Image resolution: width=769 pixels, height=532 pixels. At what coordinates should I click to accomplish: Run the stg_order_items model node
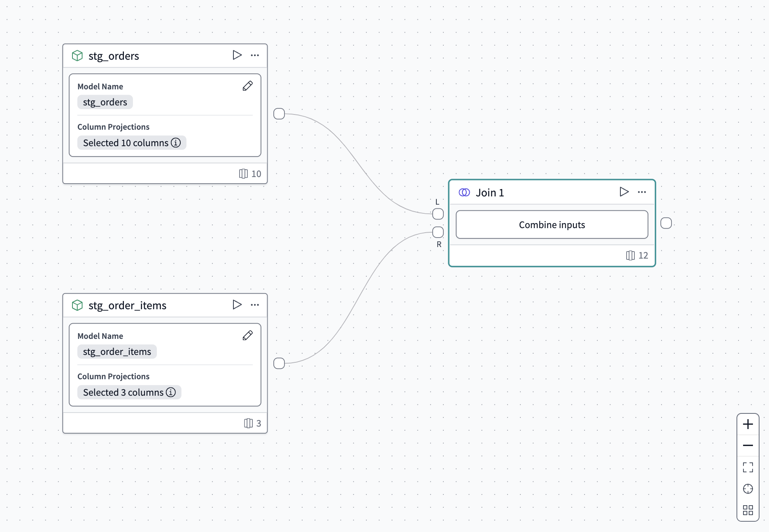tap(237, 305)
